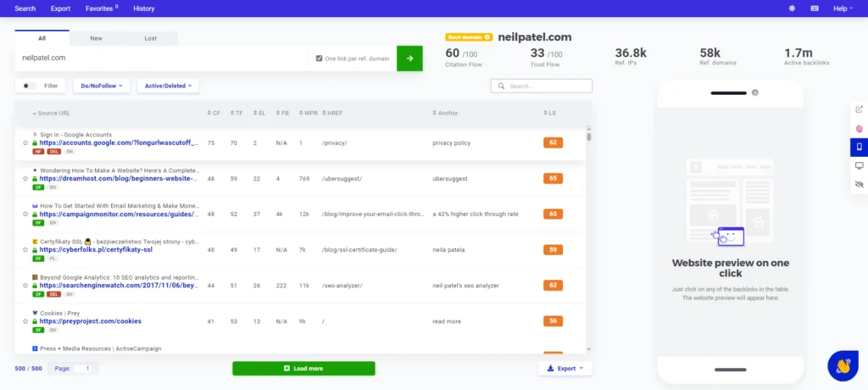Click the keyboard shortcuts icon in header

coord(815,8)
